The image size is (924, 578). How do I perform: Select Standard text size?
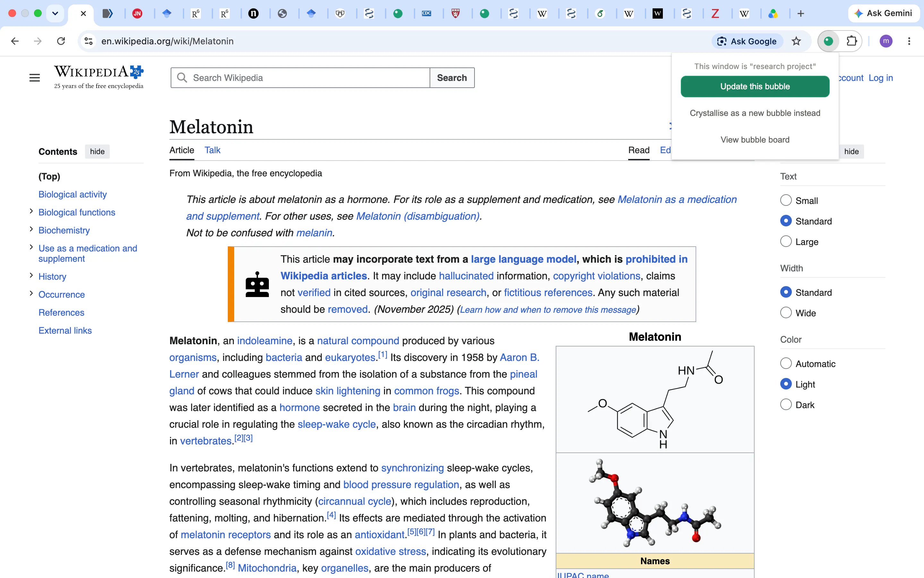tap(786, 221)
